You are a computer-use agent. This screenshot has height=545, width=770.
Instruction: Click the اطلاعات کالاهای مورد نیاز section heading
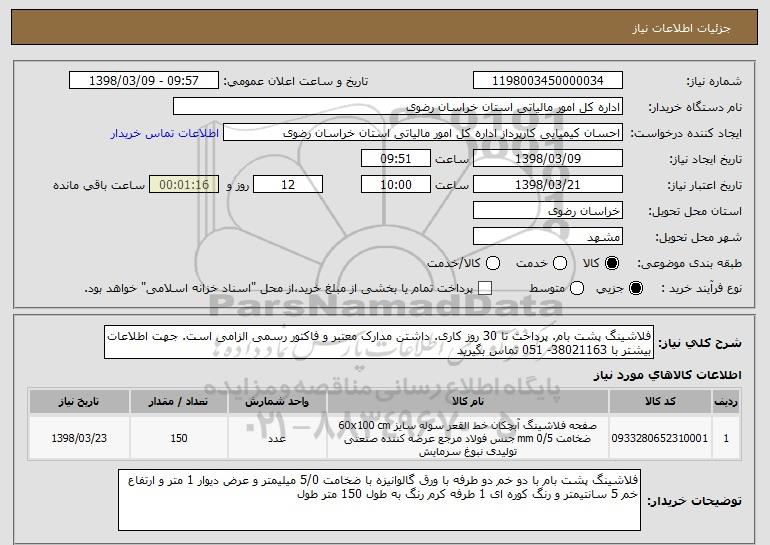[667, 376]
